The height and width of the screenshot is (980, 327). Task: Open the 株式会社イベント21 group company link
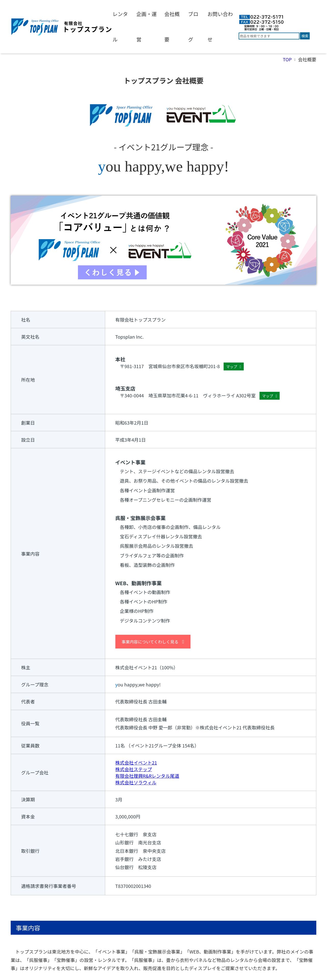coord(136,763)
